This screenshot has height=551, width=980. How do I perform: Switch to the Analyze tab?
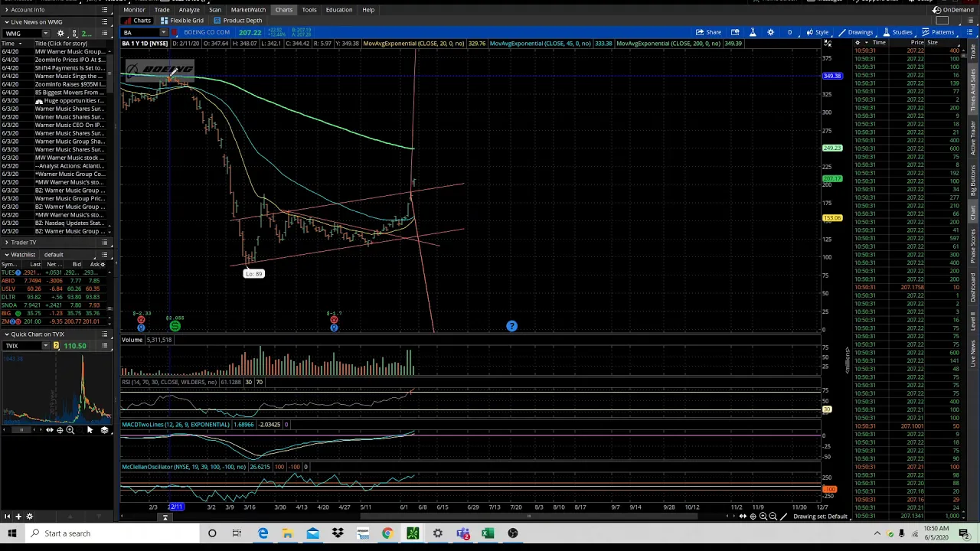[x=188, y=10]
